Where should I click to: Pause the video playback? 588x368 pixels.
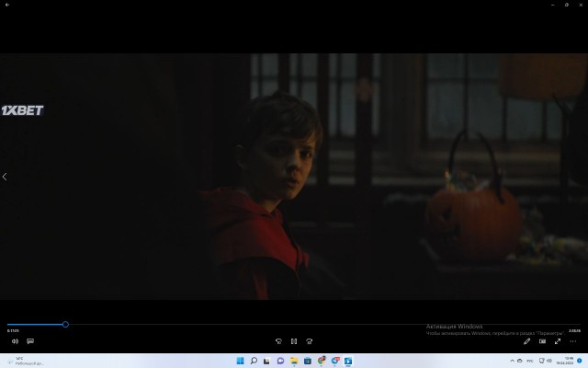(294, 341)
